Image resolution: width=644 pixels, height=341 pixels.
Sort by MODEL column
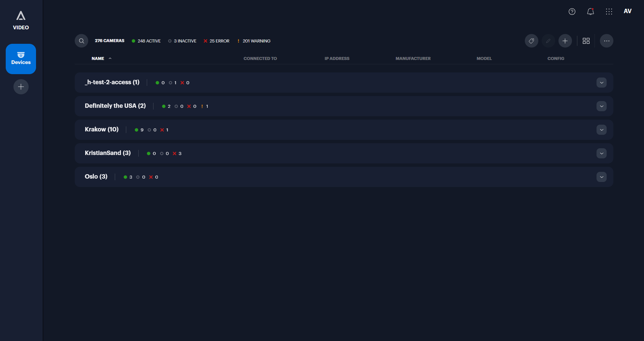coord(484,59)
